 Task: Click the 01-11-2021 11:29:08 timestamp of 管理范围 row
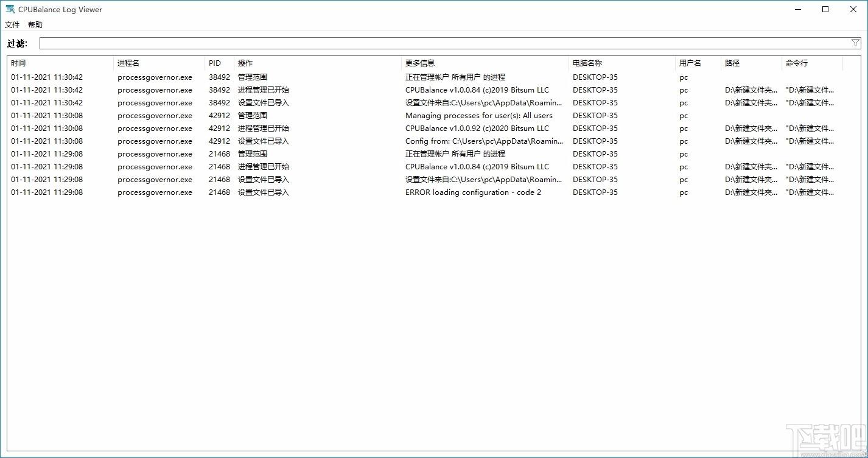(x=47, y=154)
